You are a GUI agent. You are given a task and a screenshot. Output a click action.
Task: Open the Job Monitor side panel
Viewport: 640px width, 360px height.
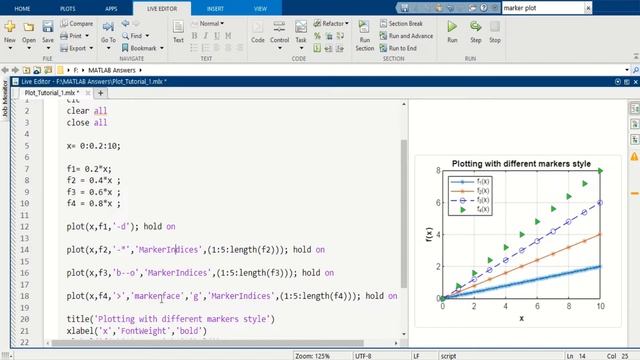(x=4, y=98)
